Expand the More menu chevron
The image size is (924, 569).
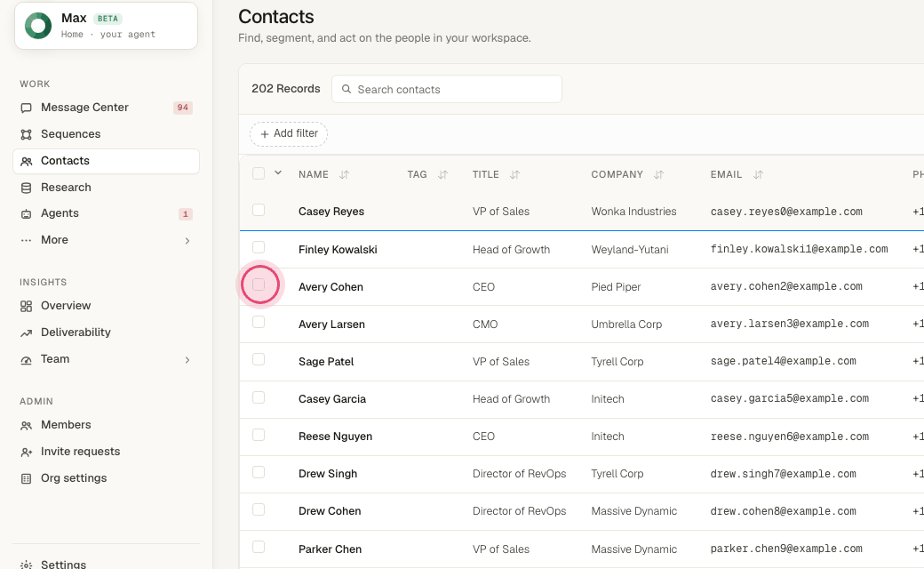pos(187,241)
